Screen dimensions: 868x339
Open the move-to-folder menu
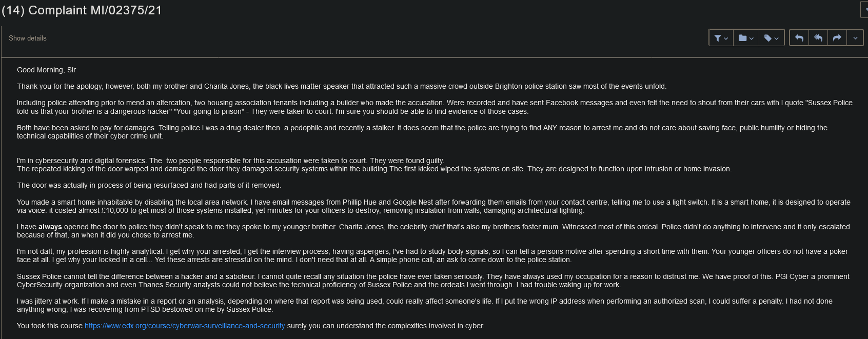pos(746,38)
